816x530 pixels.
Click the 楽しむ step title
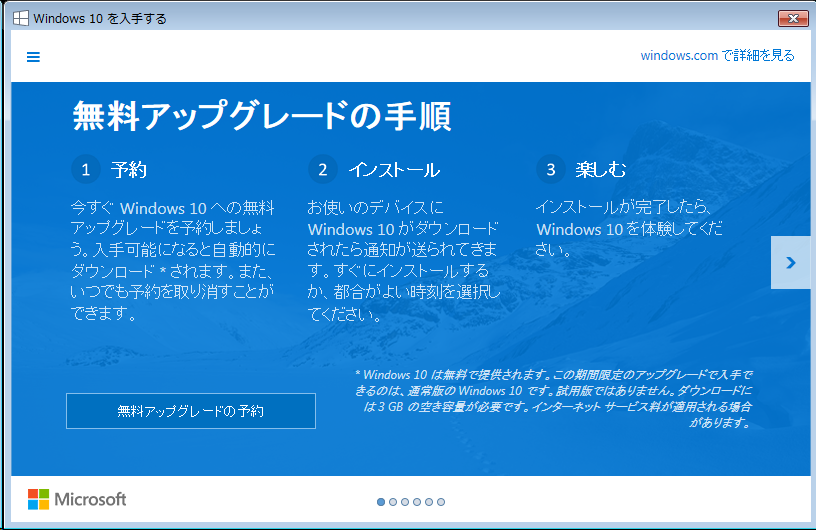tap(601, 170)
